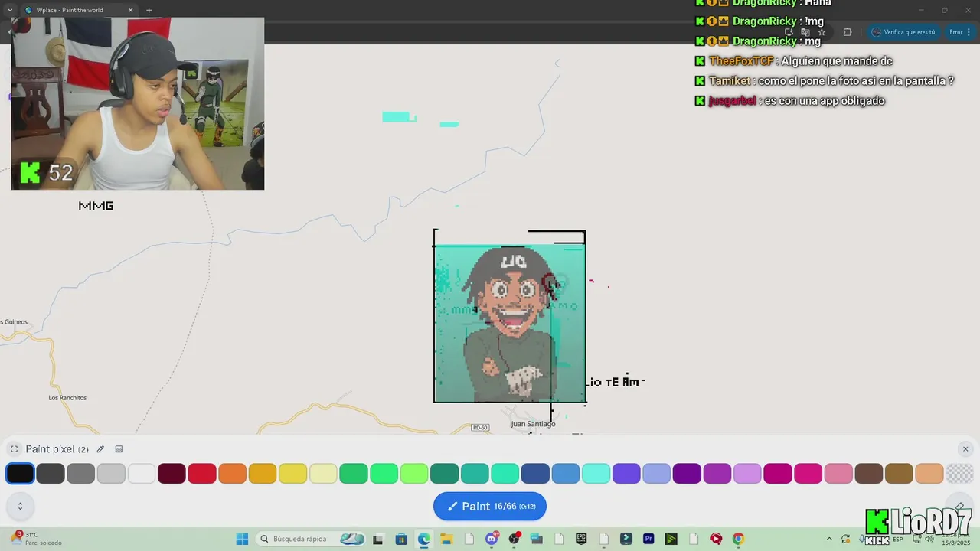Close the Wplace browser tab
Image resolution: width=980 pixels, height=551 pixels.
tap(130, 10)
